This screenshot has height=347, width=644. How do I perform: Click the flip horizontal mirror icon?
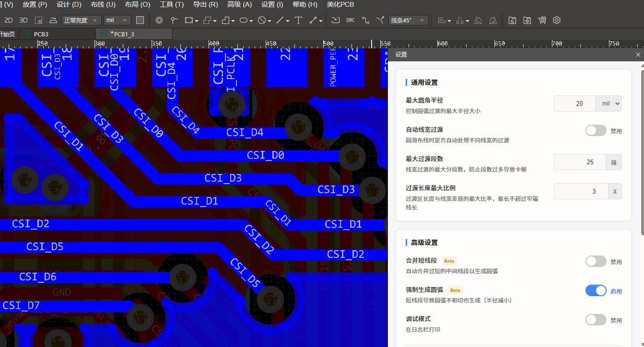pos(478,20)
